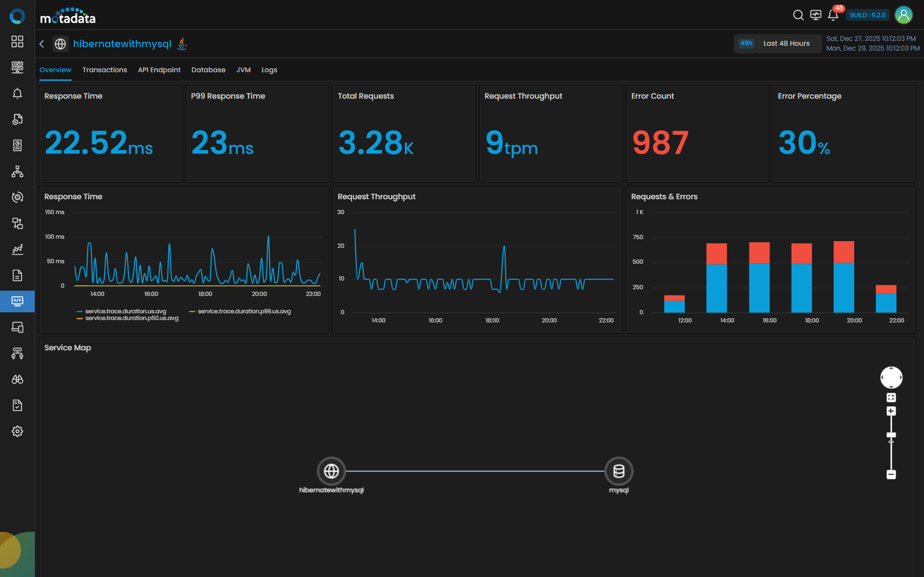Click the binoculars icon in sidebar
This screenshot has width=924, height=577.
point(17,379)
